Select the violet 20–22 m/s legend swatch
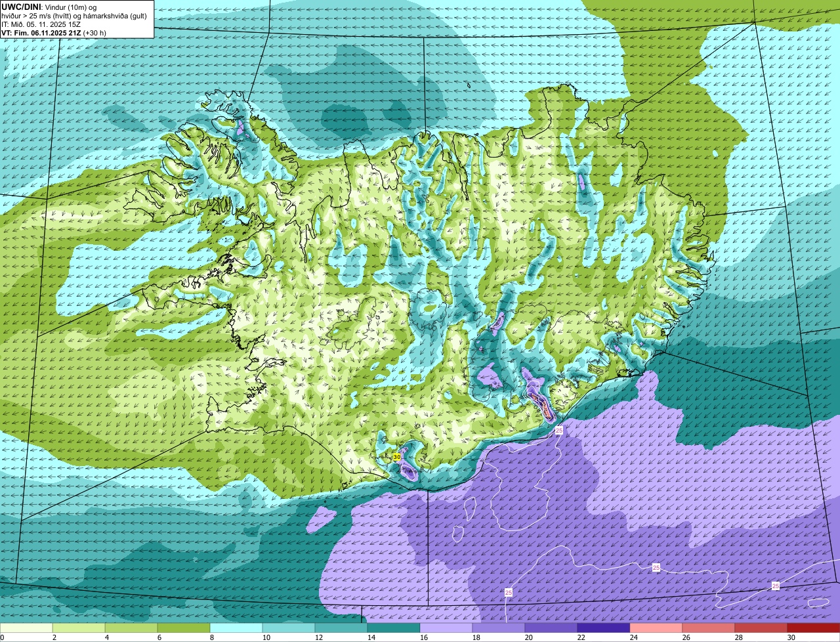 coord(551,628)
